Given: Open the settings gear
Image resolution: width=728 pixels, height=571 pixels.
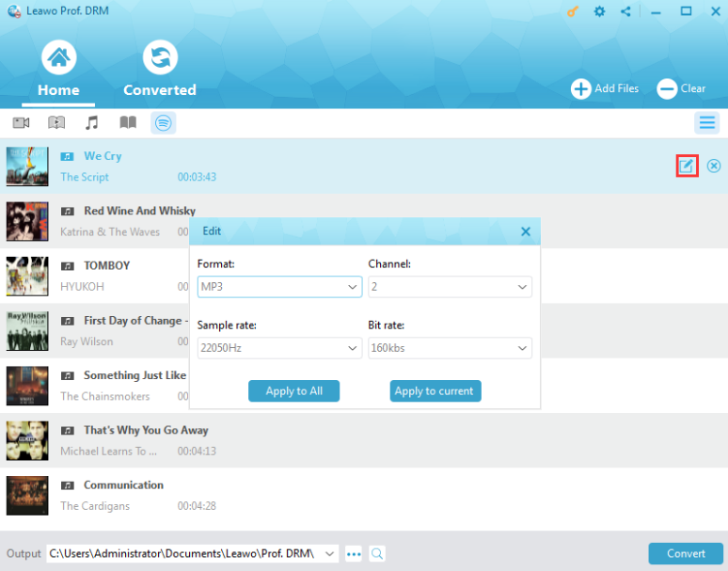Looking at the screenshot, I should 599,11.
